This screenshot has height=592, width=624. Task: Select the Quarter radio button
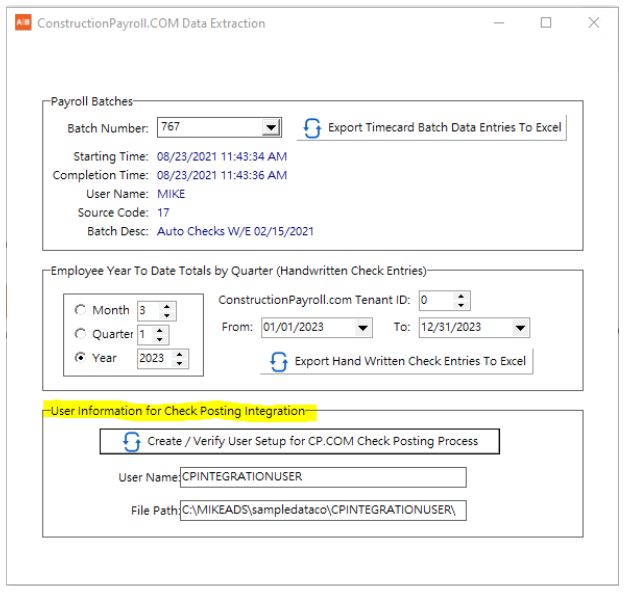point(80,334)
